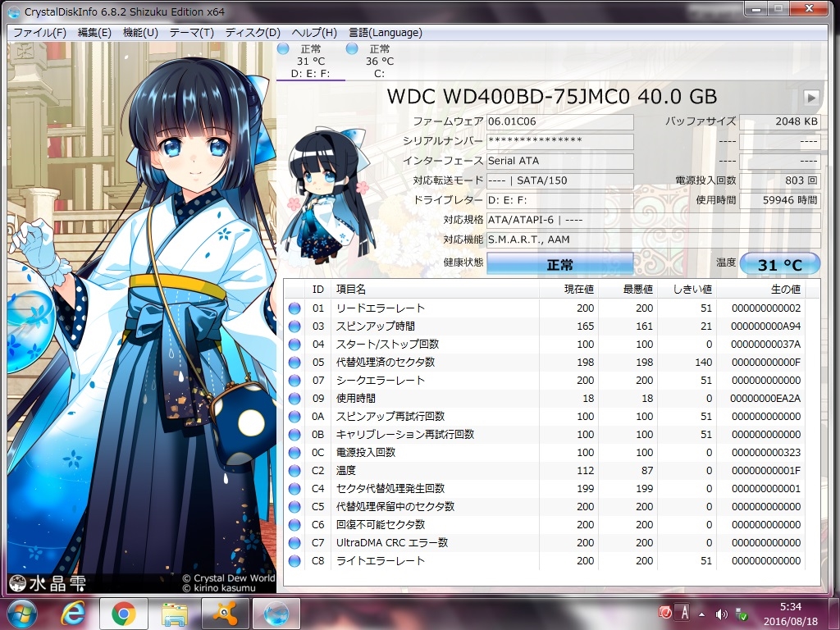Viewport: 840px width, 630px height.
Task: Open the ファイル(F) menu
Action: click(39, 33)
